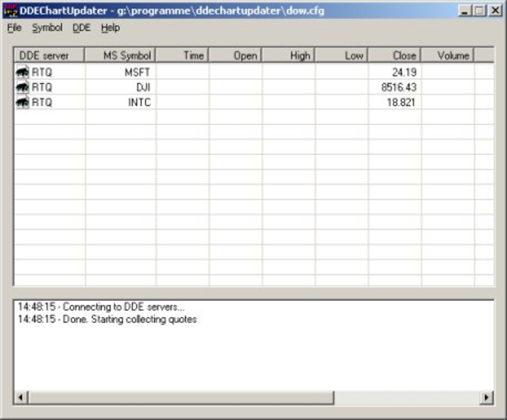Click the bull icon in the MSFT row
507x420 pixels.
click(x=22, y=72)
